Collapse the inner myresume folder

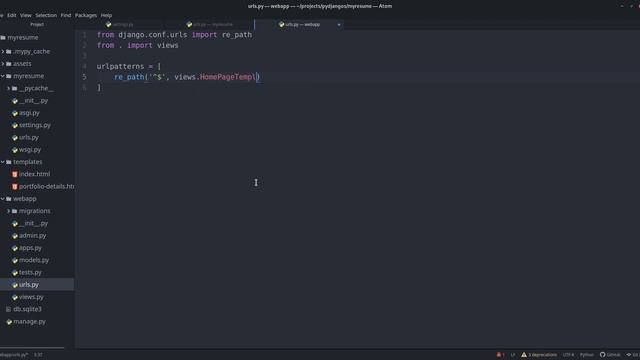3,76
